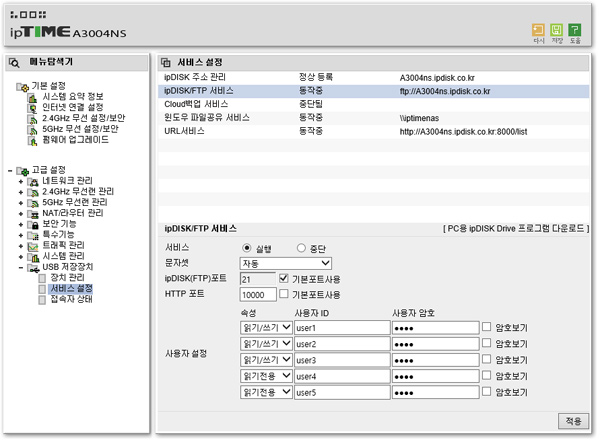Select 서비스 설정 menu item

(x=72, y=289)
